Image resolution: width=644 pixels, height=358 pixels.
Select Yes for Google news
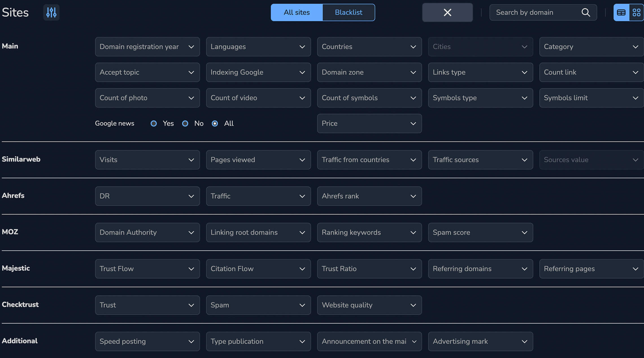[154, 123]
